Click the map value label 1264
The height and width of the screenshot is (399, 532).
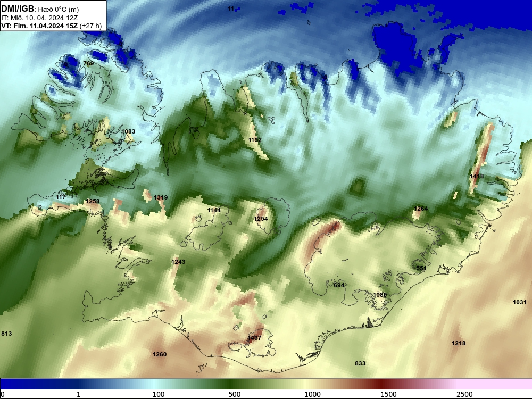[x=421, y=209]
